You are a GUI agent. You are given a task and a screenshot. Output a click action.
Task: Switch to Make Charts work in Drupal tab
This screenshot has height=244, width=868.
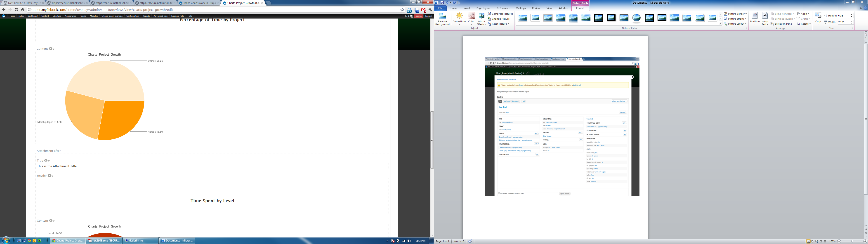pyautogui.click(x=199, y=3)
